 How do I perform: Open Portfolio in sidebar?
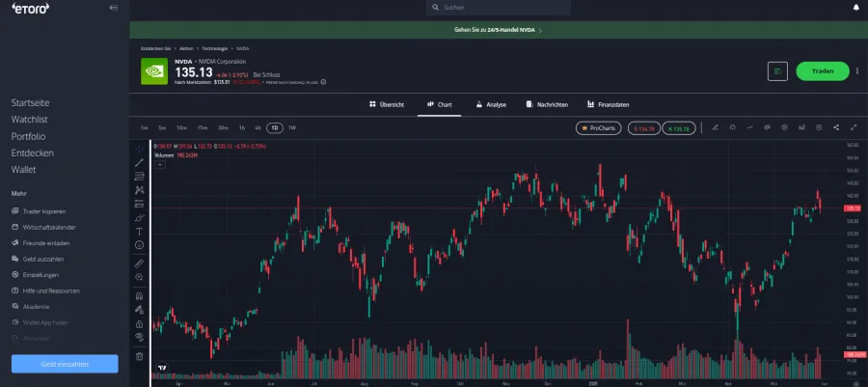tap(28, 136)
